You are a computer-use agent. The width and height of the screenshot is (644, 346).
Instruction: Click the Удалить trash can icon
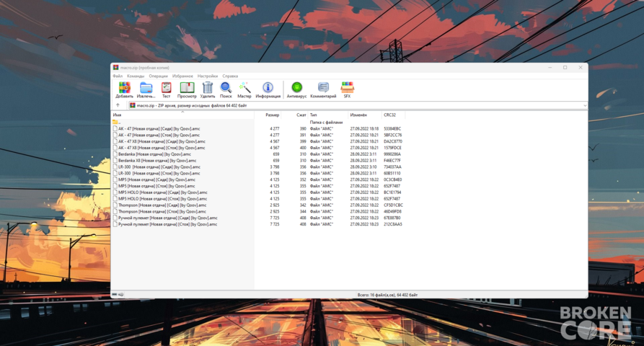[x=208, y=87]
